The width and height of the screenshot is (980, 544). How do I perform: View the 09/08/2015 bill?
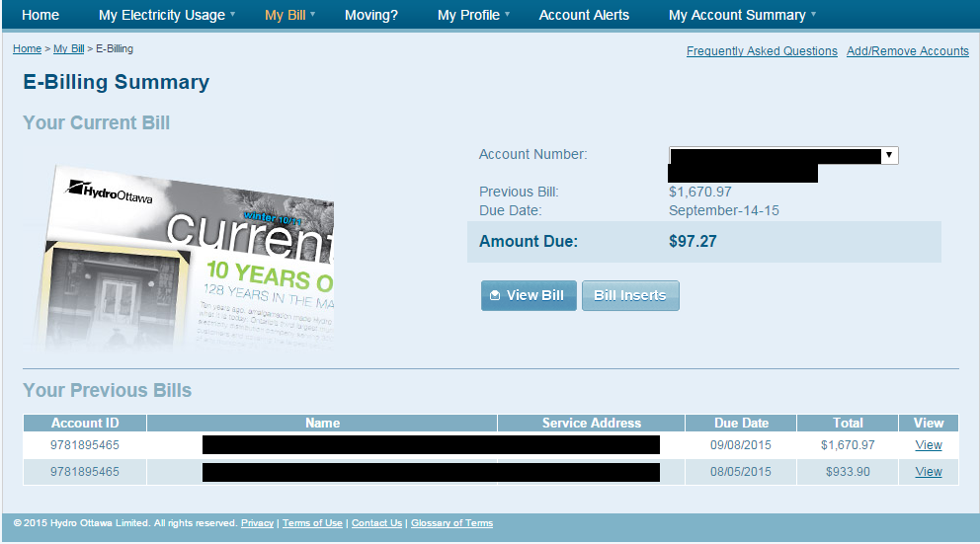pyautogui.click(x=928, y=445)
